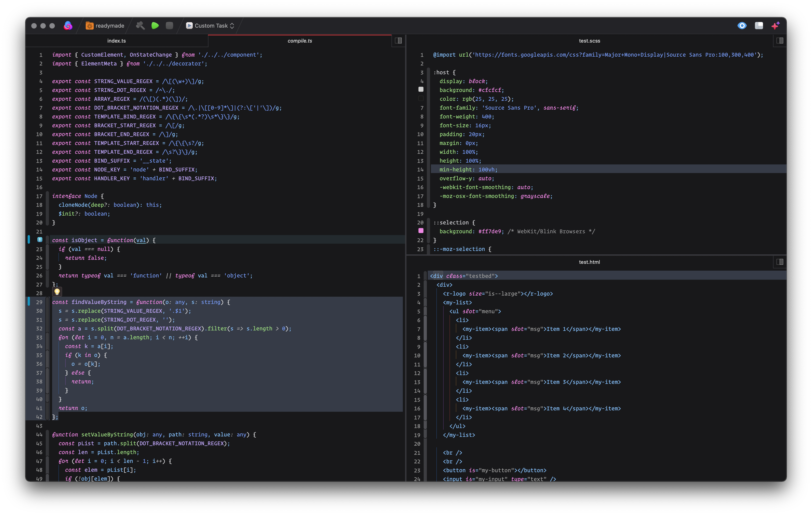The height and width of the screenshot is (515, 812).
Task: Click the hammer build icon
Action: click(140, 26)
